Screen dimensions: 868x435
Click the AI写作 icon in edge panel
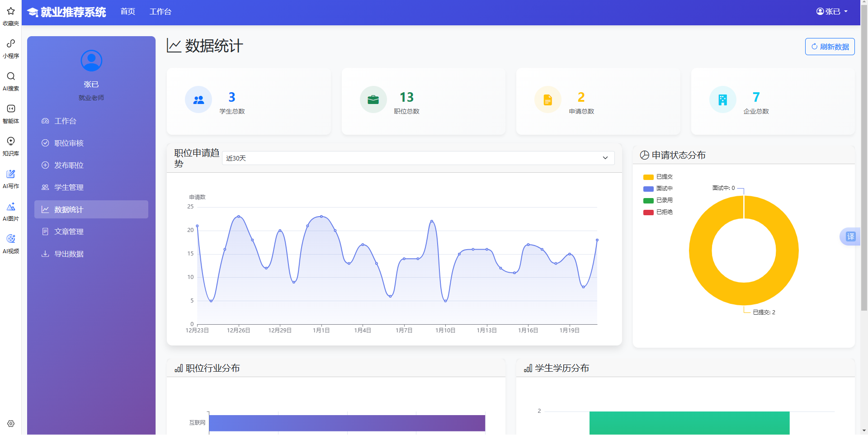10,174
